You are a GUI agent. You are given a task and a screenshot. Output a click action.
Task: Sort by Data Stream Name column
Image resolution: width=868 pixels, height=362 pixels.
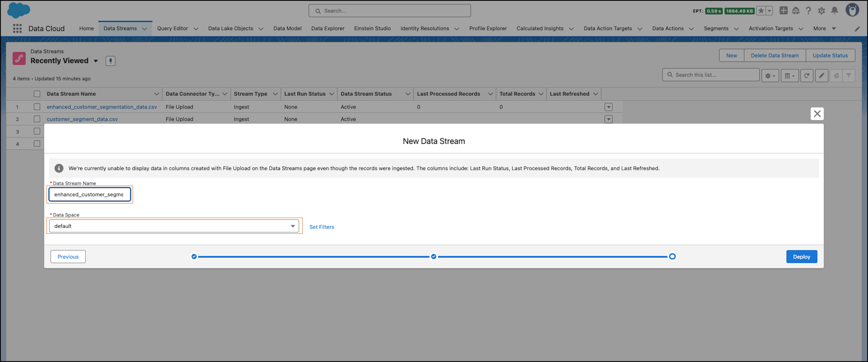(71, 94)
